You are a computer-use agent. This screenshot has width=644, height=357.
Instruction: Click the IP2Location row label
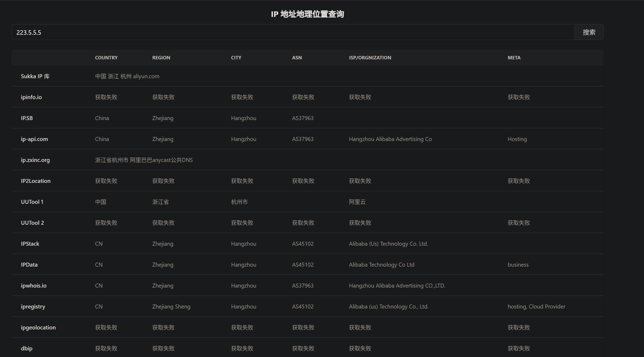[36, 181]
